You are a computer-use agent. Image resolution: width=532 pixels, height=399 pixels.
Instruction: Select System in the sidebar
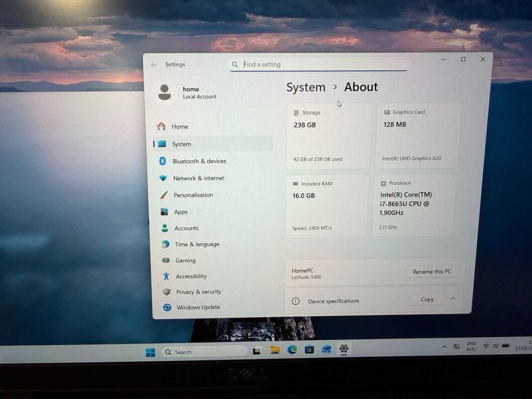(x=213, y=144)
